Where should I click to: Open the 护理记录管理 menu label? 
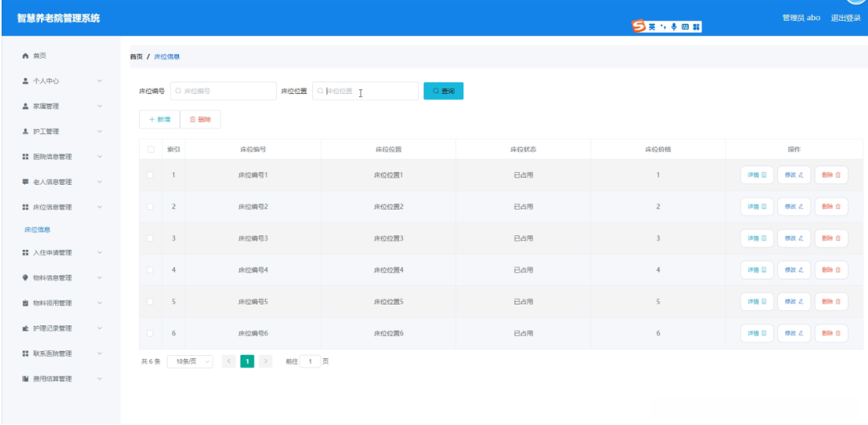coord(52,329)
